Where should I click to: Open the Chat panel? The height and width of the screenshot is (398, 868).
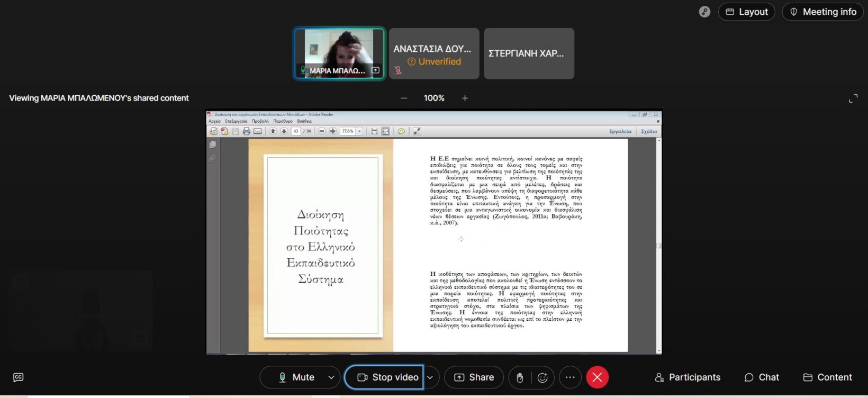click(762, 377)
